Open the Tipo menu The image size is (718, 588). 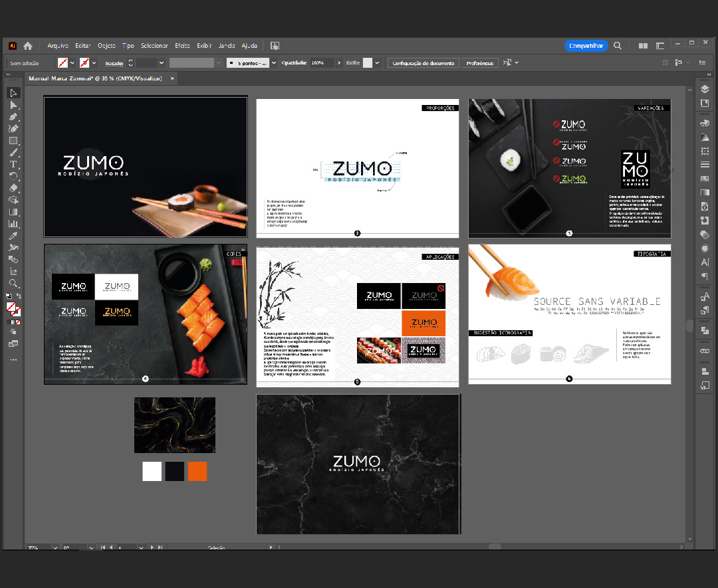[x=128, y=46]
